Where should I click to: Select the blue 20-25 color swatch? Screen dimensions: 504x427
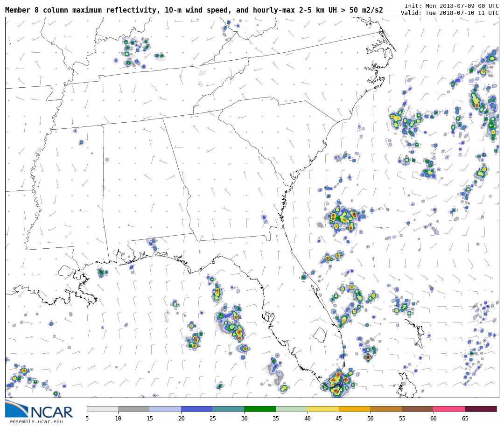point(197,409)
